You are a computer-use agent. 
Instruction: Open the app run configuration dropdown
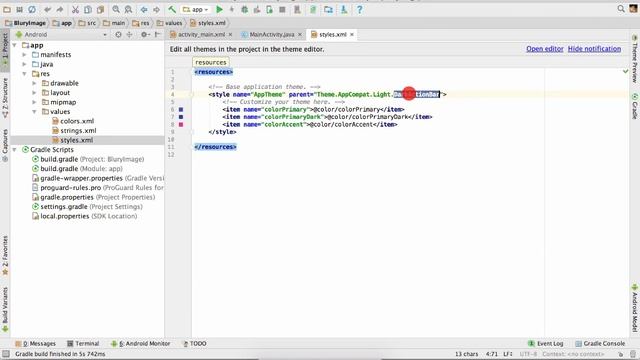click(x=196, y=9)
